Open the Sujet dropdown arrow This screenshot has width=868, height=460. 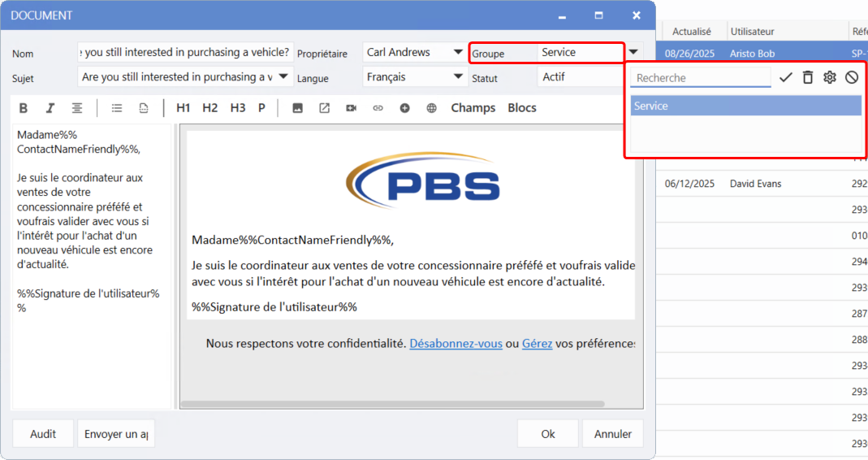(x=283, y=77)
